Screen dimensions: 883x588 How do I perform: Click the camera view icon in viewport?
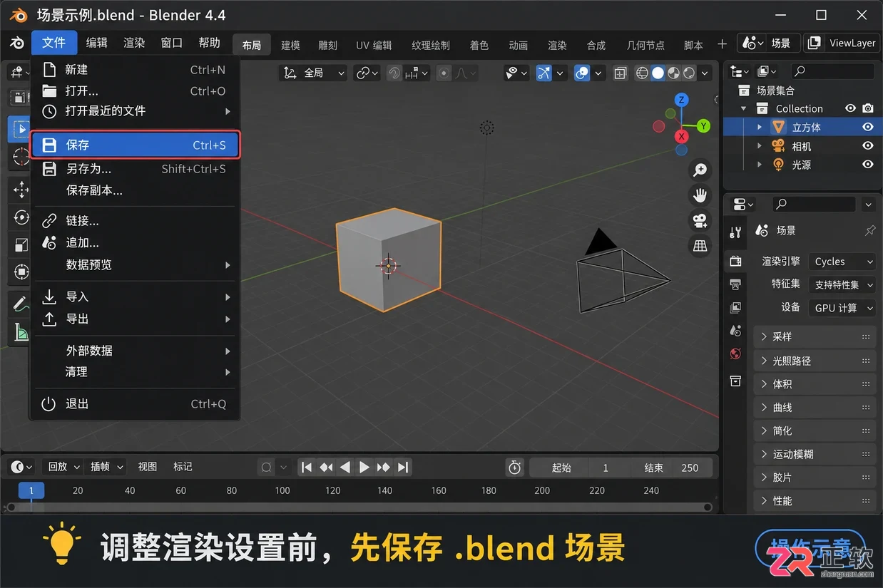[700, 220]
